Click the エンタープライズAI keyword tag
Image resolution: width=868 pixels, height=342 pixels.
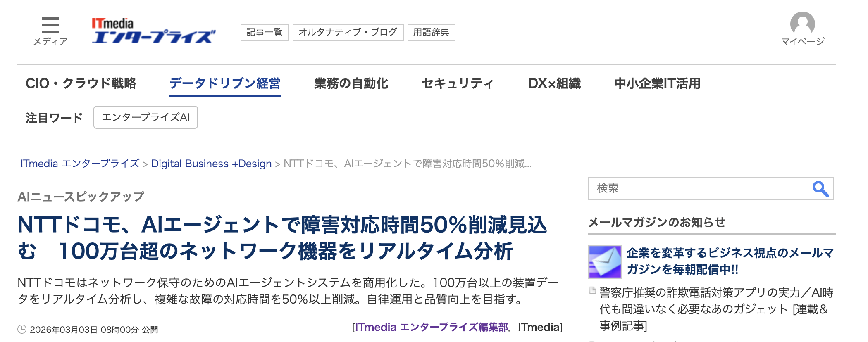[145, 117]
